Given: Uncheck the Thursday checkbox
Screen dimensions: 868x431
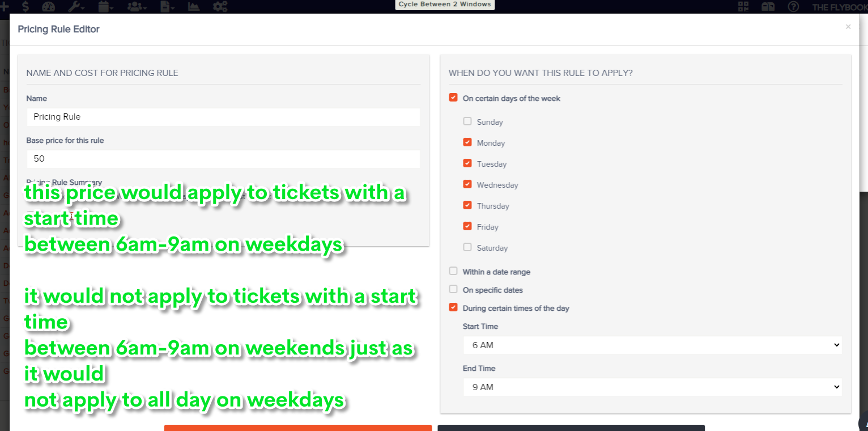Looking at the screenshot, I should click(467, 205).
